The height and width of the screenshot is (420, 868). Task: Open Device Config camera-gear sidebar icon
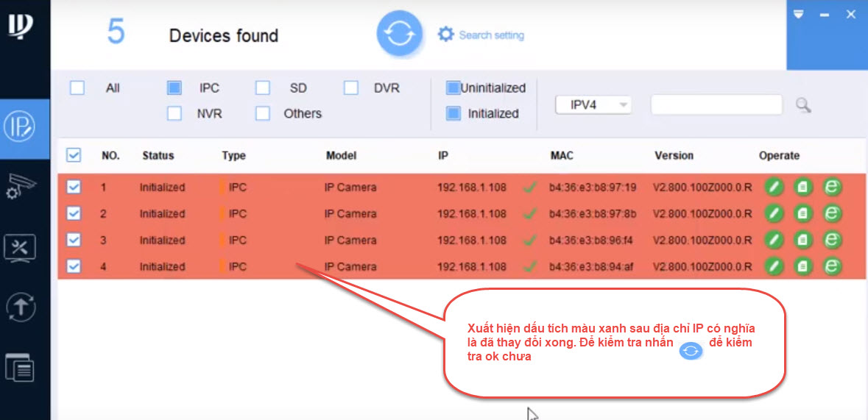[x=20, y=187]
